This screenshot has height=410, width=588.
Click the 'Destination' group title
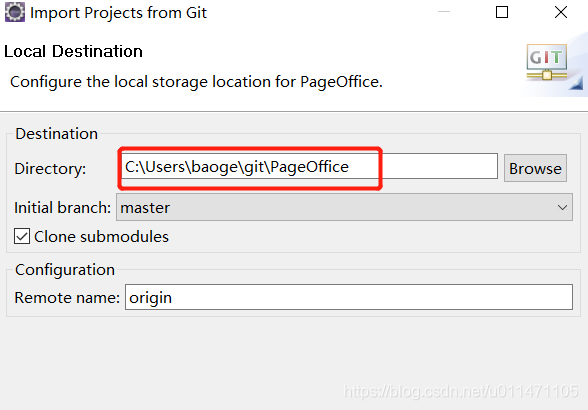pyautogui.click(x=57, y=134)
